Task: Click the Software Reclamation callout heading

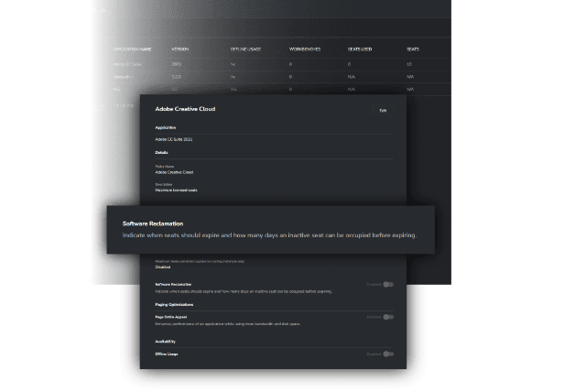Action: 153,223
